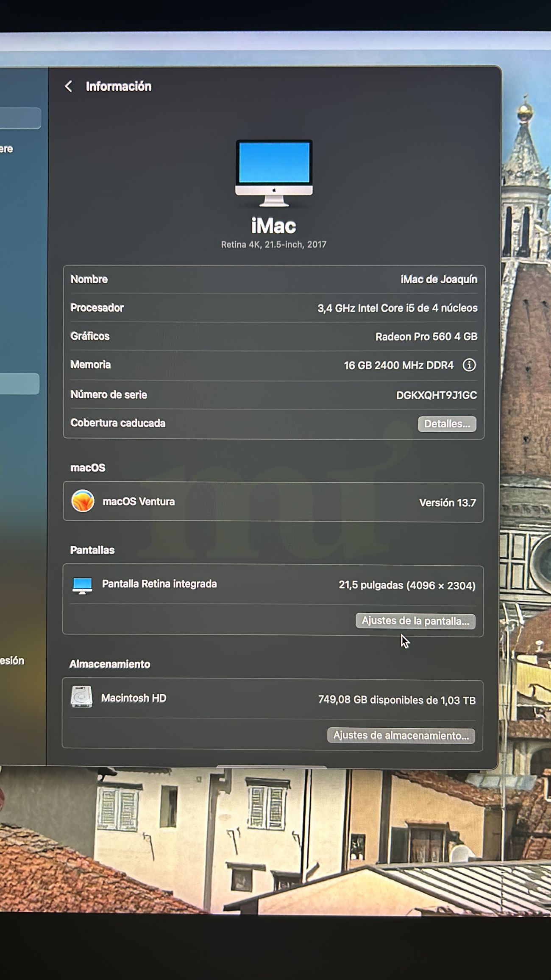Click "21,5 pulgadas (4096 × 2304)" value

[x=407, y=586]
